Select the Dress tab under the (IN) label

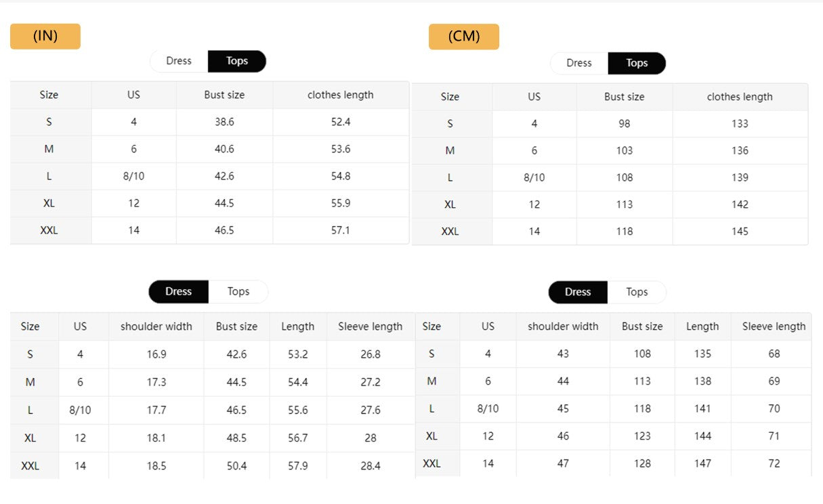click(x=179, y=61)
